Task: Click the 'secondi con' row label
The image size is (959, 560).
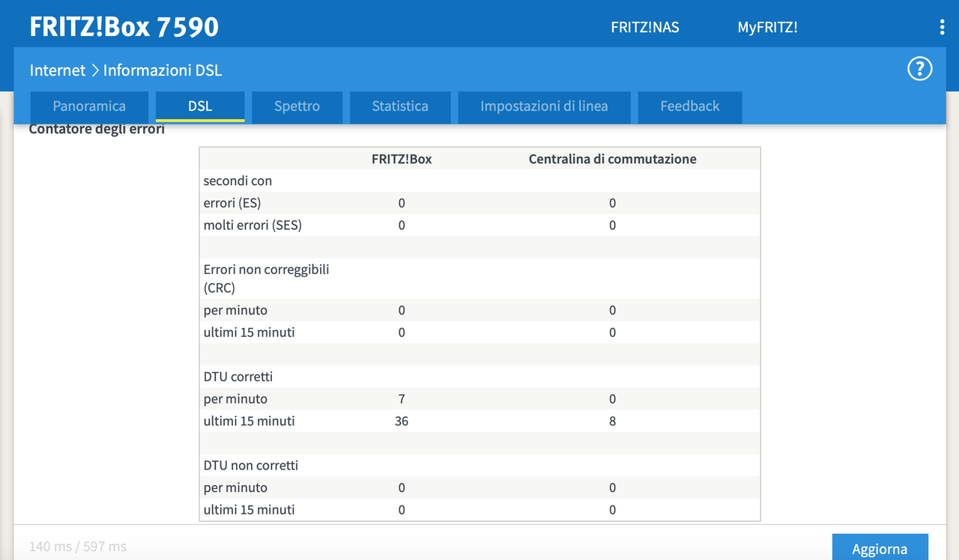Action: coord(238,181)
